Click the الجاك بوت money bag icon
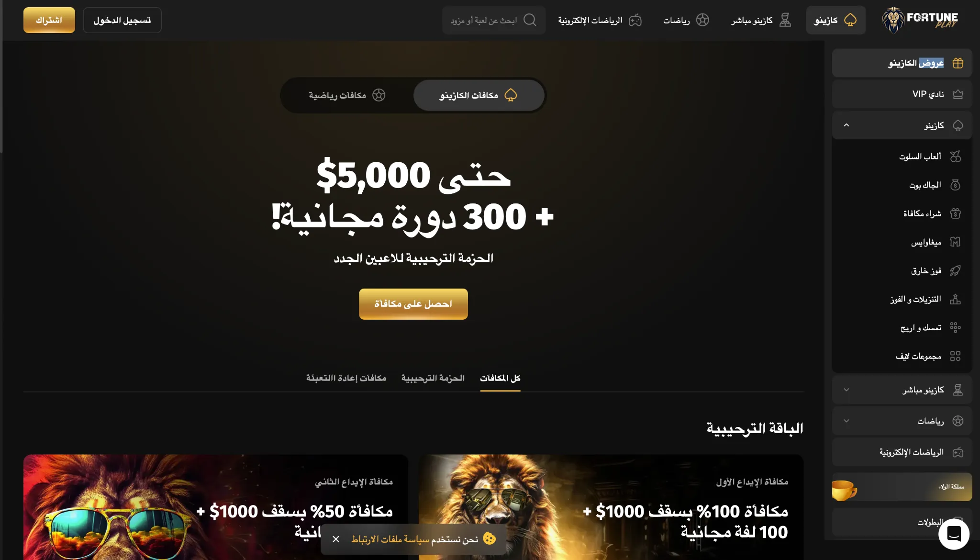This screenshot has width=980, height=560. click(955, 185)
